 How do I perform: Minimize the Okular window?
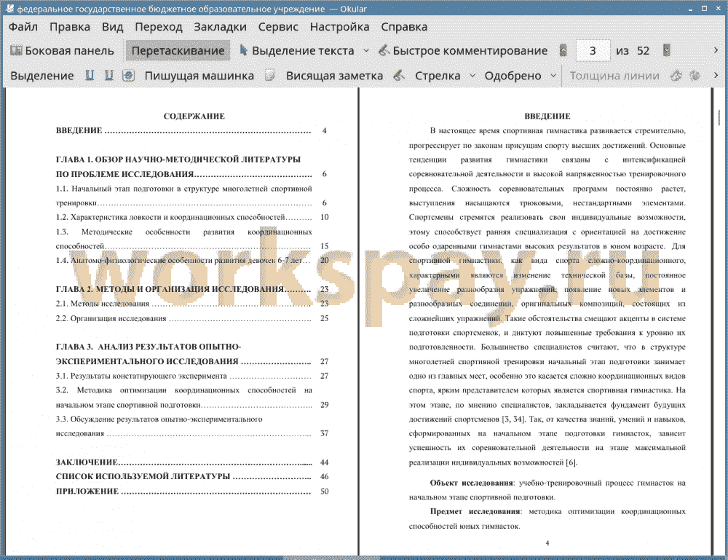click(691, 9)
